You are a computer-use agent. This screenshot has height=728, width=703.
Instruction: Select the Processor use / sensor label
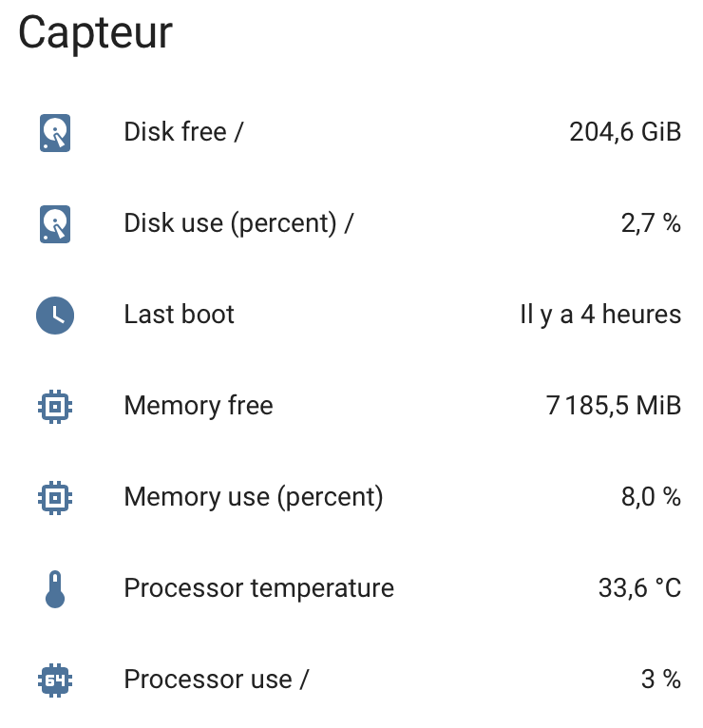[x=216, y=680]
